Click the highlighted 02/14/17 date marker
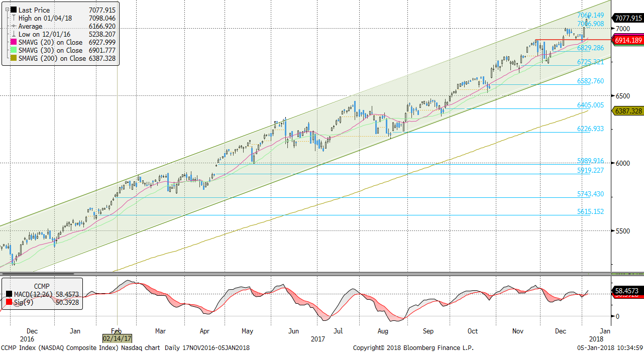Viewport: 644px width, 352px height. click(x=117, y=339)
